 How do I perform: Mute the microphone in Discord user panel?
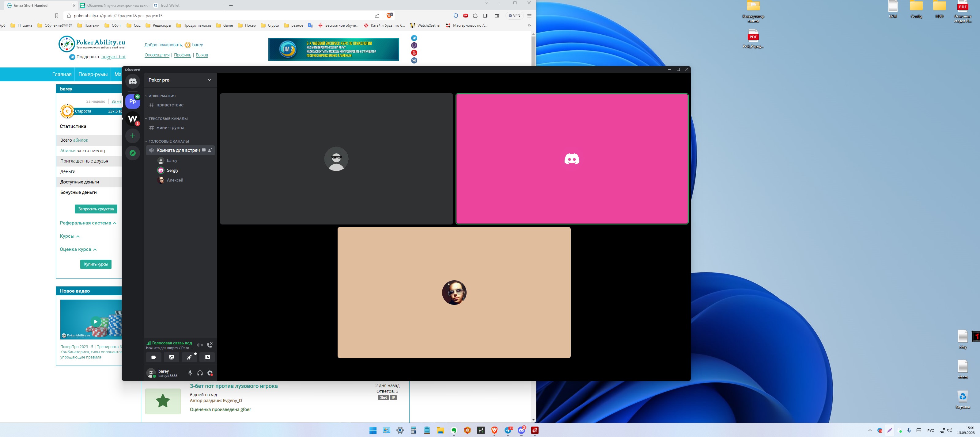click(190, 373)
